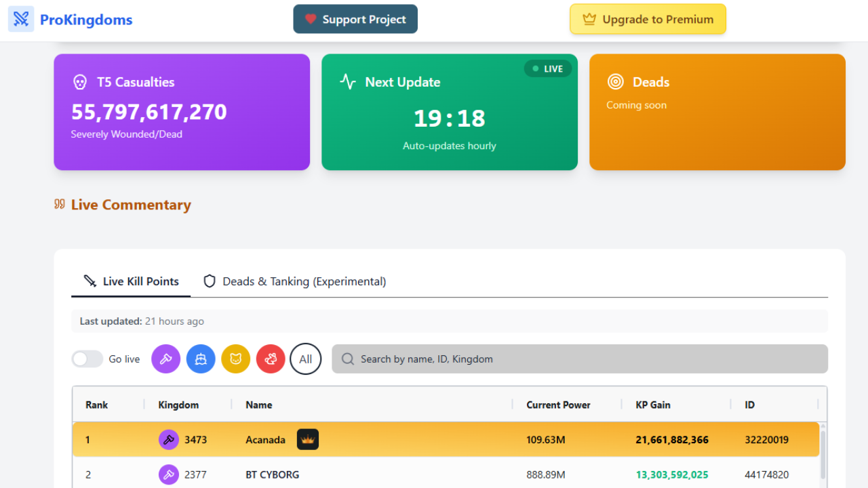Click the ID 44174820 cell
Screen dimensions: 868x488
coord(767,474)
